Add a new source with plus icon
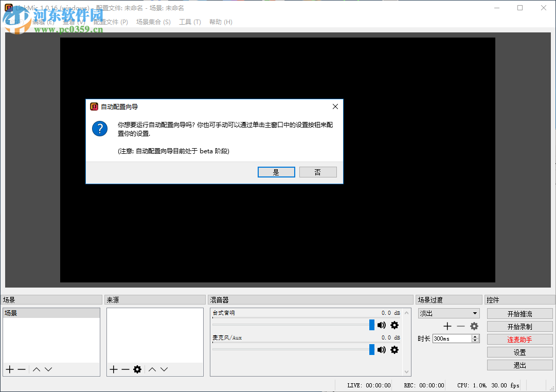Viewport: 556px width, 392px height. click(113, 369)
